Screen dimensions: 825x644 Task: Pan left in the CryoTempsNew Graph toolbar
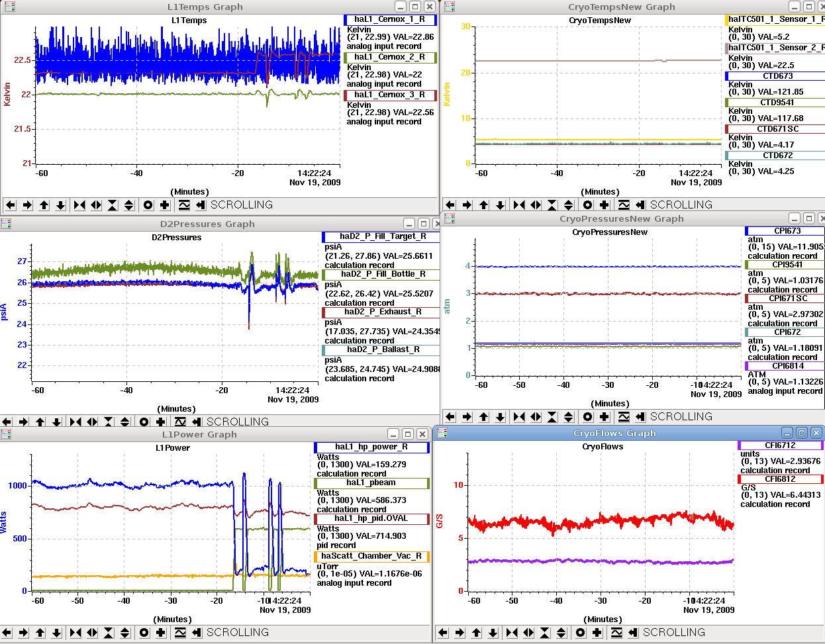(451, 205)
